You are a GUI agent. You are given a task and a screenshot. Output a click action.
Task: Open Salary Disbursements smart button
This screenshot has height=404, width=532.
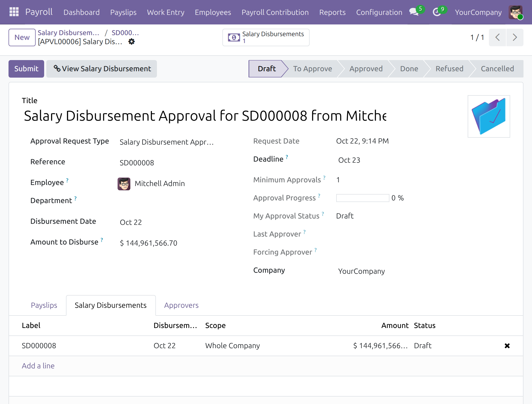[266, 37]
